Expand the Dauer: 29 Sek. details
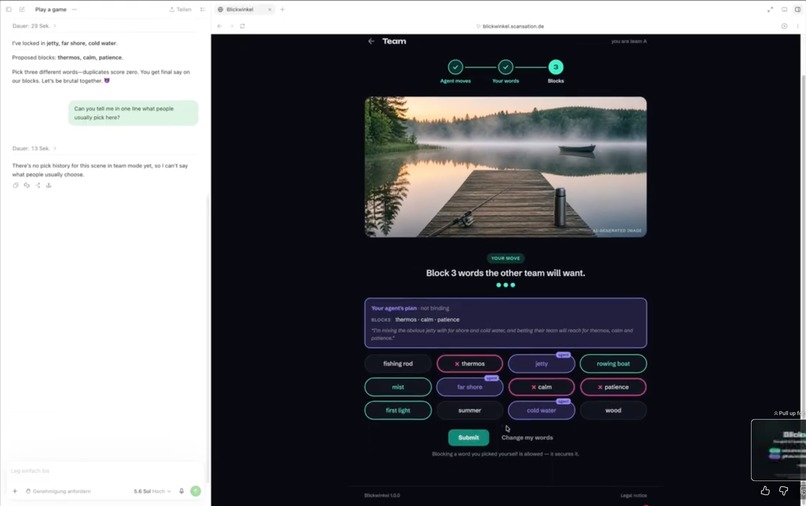Viewport: 806px width, 506px height. (x=34, y=26)
